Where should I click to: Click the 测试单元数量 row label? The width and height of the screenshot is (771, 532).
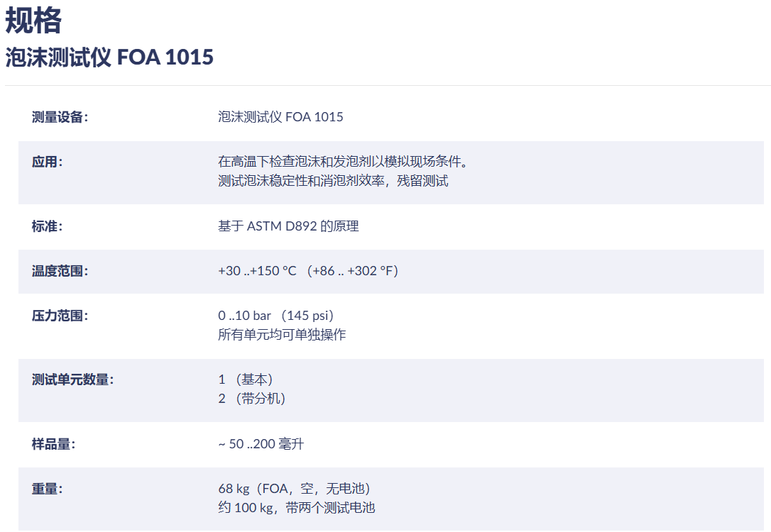[72, 379]
